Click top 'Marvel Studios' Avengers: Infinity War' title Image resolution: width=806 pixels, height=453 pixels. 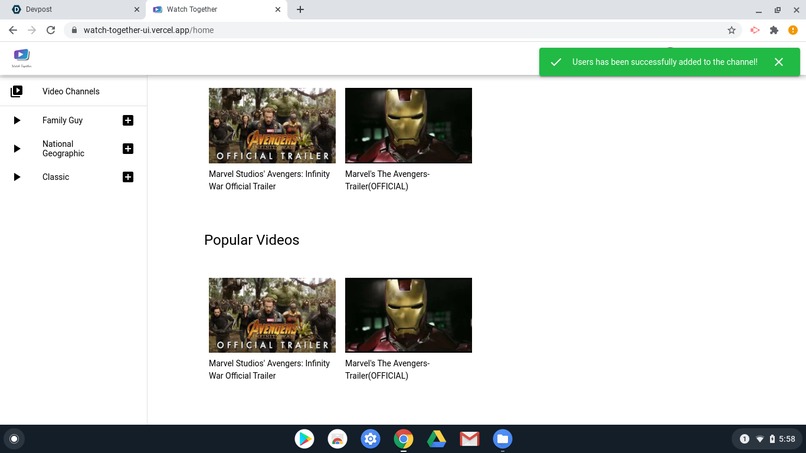pos(269,180)
